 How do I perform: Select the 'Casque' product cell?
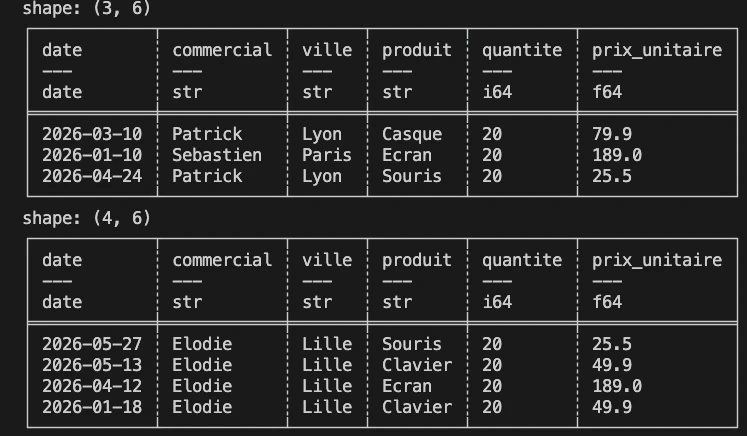pyautogui.click(x=412, y=134)
